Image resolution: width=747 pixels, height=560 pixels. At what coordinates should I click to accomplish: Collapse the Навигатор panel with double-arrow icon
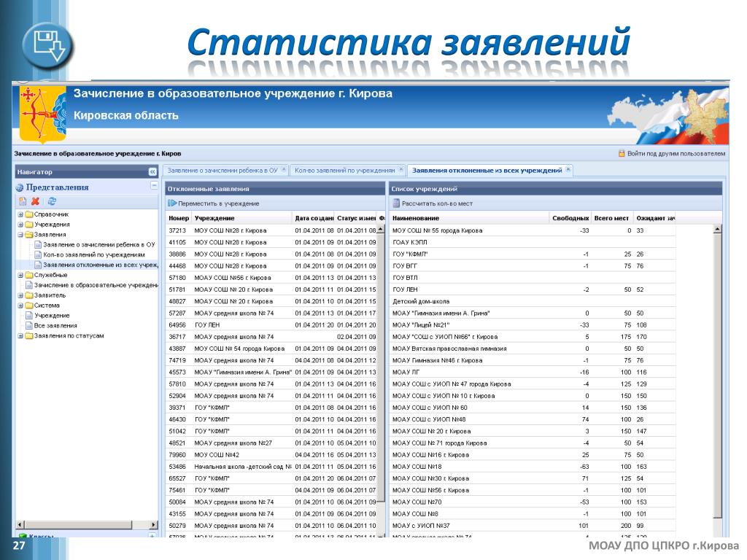tap(152, 171)
